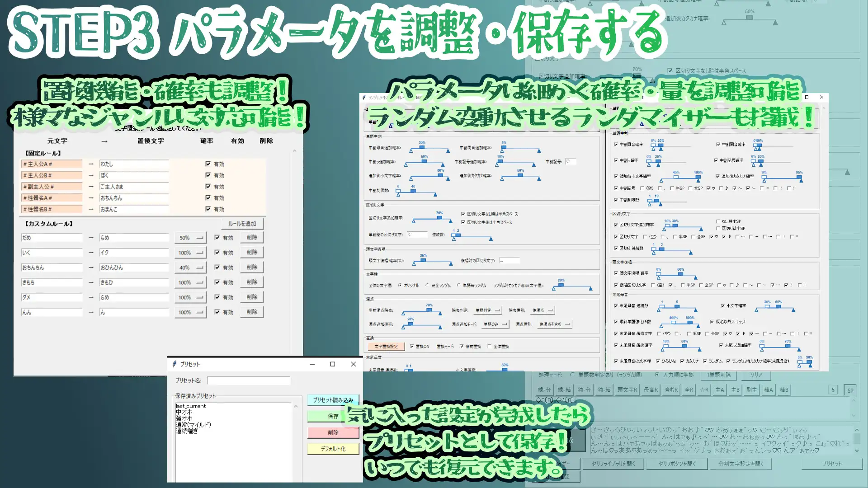The height and width of the screenshot is (488, 868).
Task: Toggle the 置換ON checkbox
Action: point(412,347)
